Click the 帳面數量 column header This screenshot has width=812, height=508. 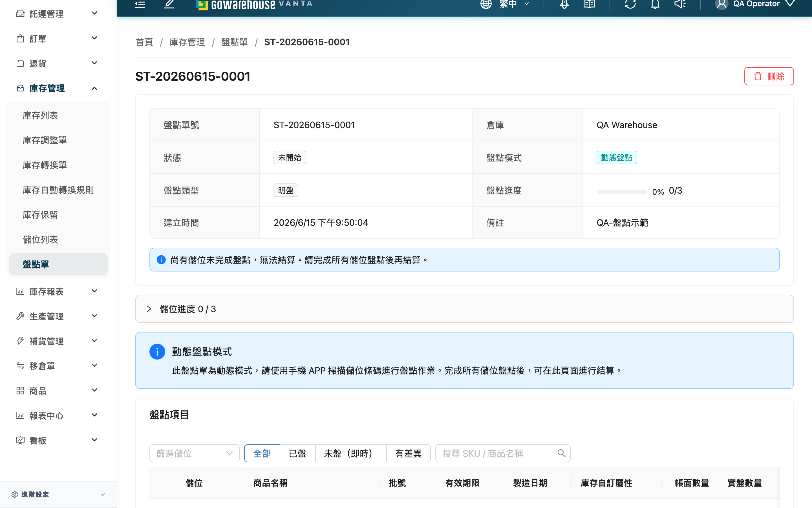692,483
